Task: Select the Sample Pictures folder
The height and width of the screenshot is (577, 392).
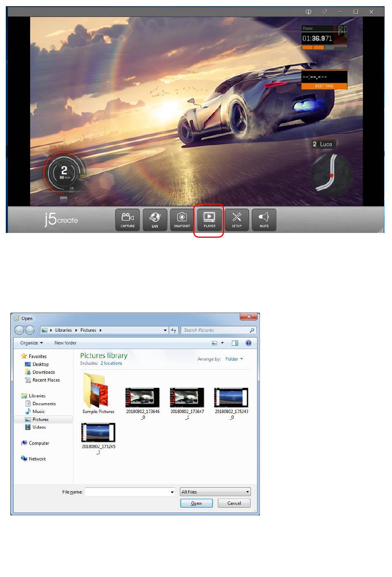Action: click(98, 394)
